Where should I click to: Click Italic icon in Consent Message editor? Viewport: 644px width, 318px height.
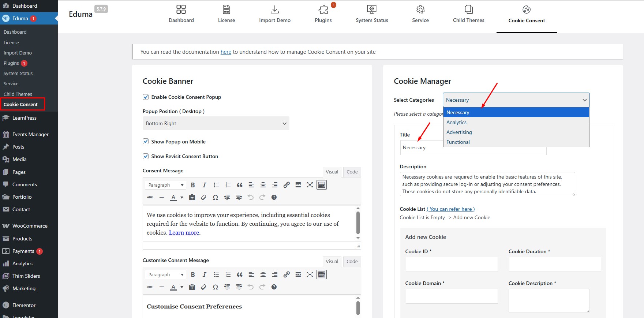click(x=205, y=185)
